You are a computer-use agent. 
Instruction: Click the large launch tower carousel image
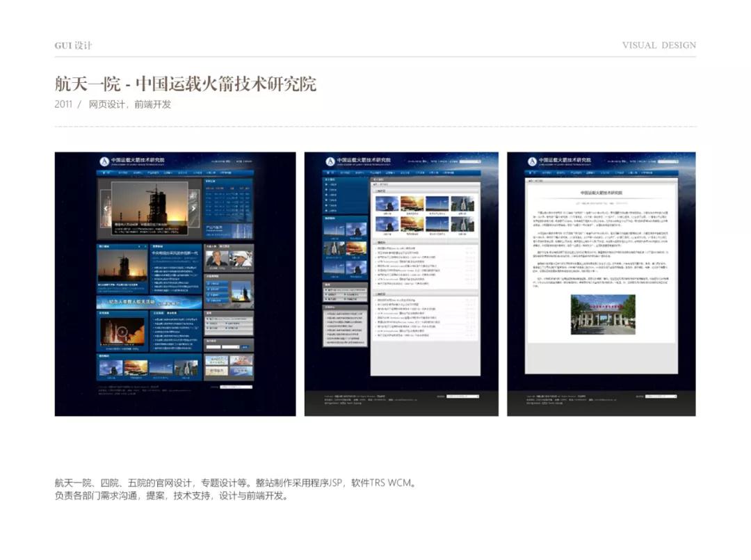(x=150, y=208)
